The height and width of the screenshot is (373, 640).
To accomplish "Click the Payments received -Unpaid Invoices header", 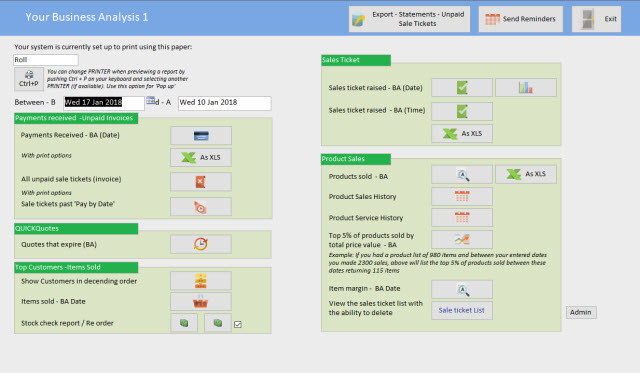I will 76,118.
